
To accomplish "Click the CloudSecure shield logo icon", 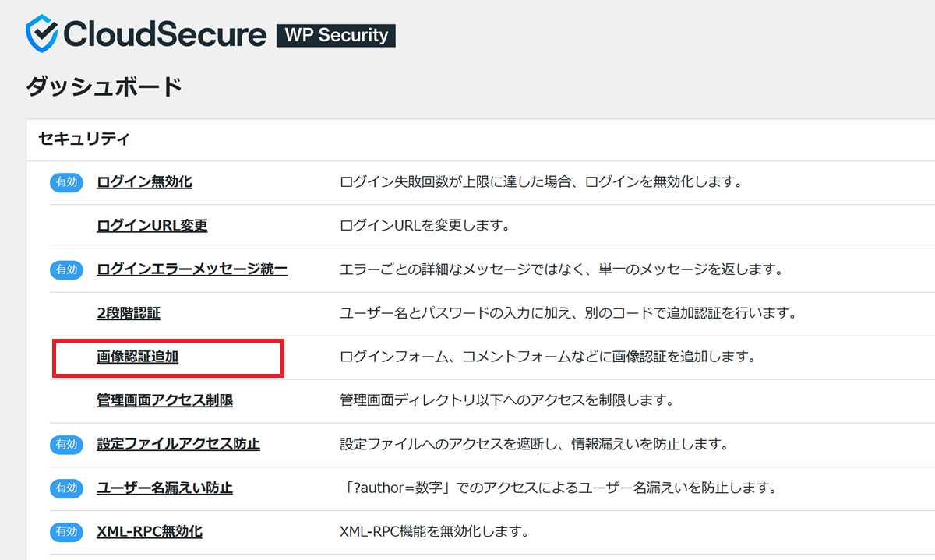I will (x=41, y=35).
